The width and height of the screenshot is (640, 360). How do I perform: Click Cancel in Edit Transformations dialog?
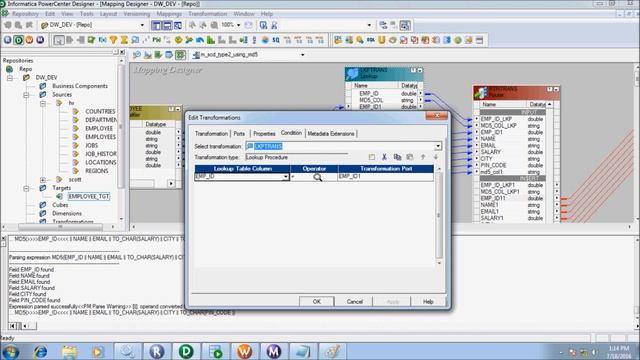[354, 301]
